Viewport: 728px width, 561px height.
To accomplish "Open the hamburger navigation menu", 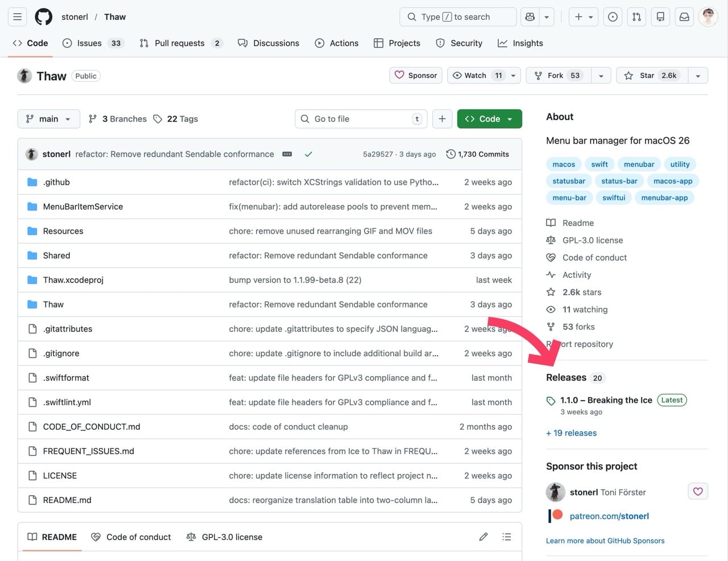I will tap(18, 17).
